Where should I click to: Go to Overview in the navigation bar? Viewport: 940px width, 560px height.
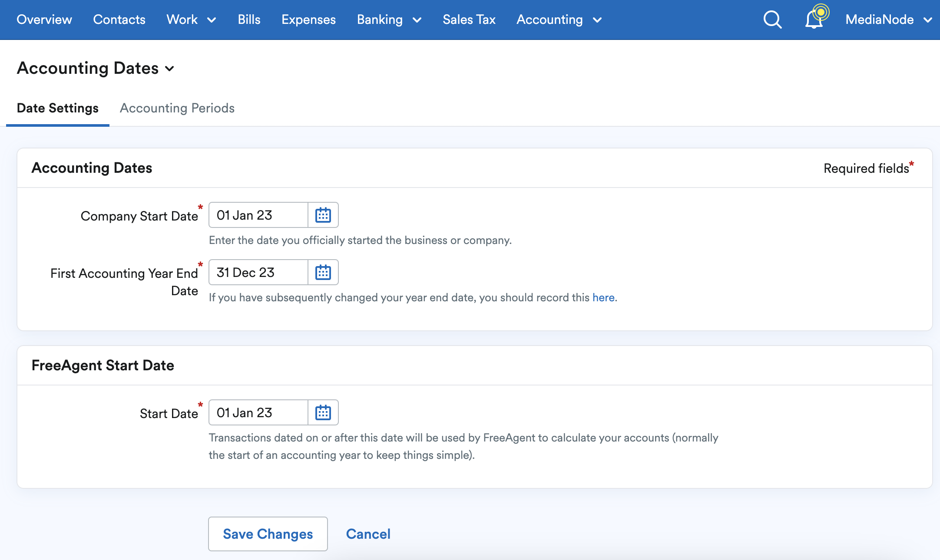click(x=44, y=20)
